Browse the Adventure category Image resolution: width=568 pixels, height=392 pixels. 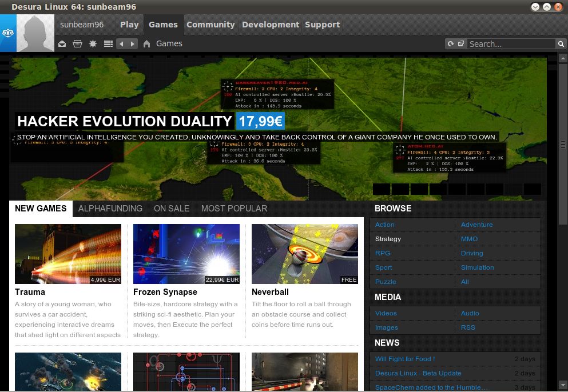476,225
